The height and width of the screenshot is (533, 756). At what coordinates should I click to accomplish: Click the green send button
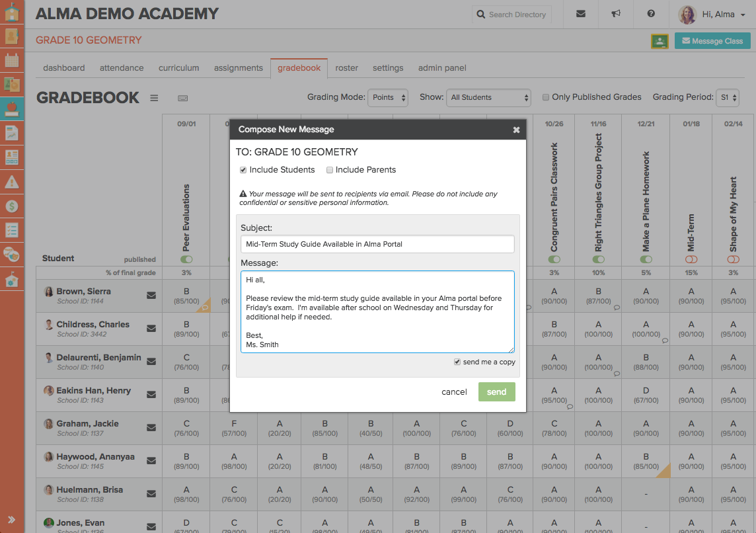click(x=496, y=391)
